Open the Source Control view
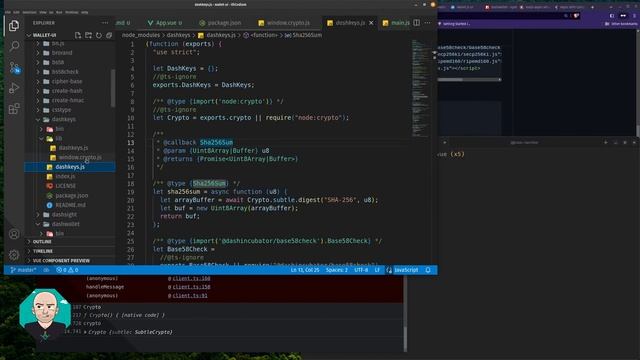Image resolution: width=640 pixels, height=360 pixels. (14, 67)
